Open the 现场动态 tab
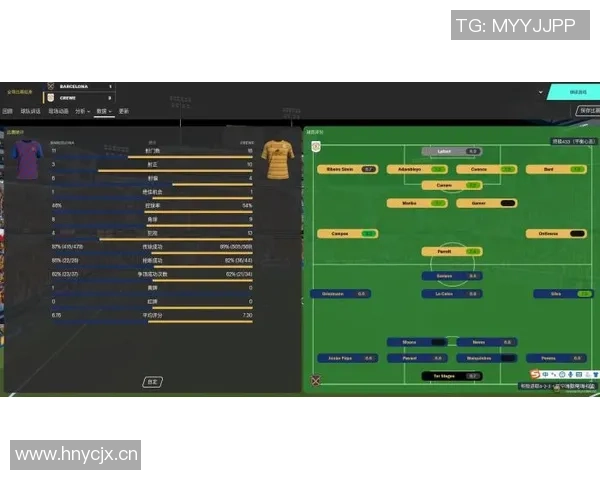 pos(59,111)
